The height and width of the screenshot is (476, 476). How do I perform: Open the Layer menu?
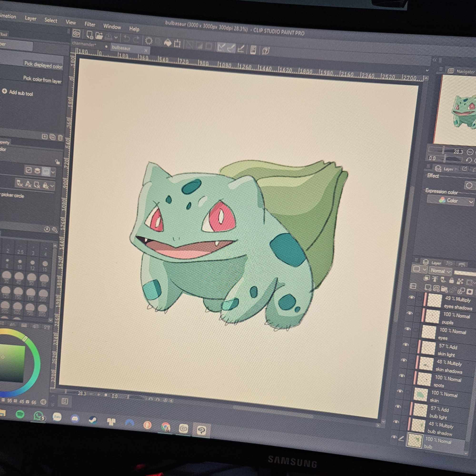30,19
